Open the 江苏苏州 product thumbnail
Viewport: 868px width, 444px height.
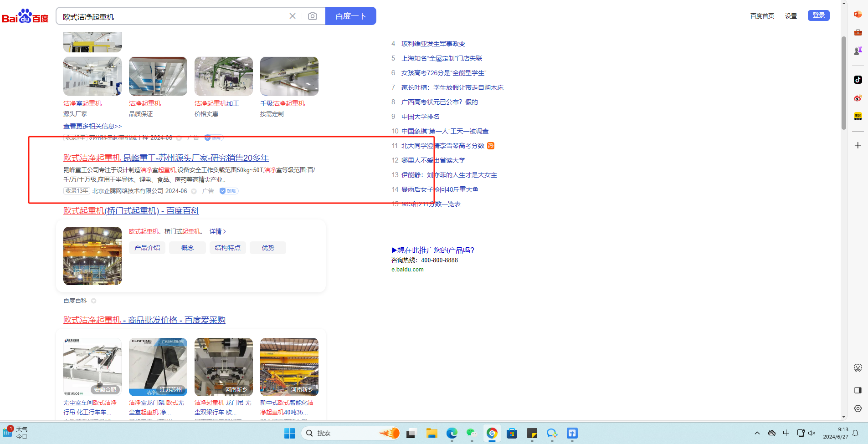click(x=158, y=367)
